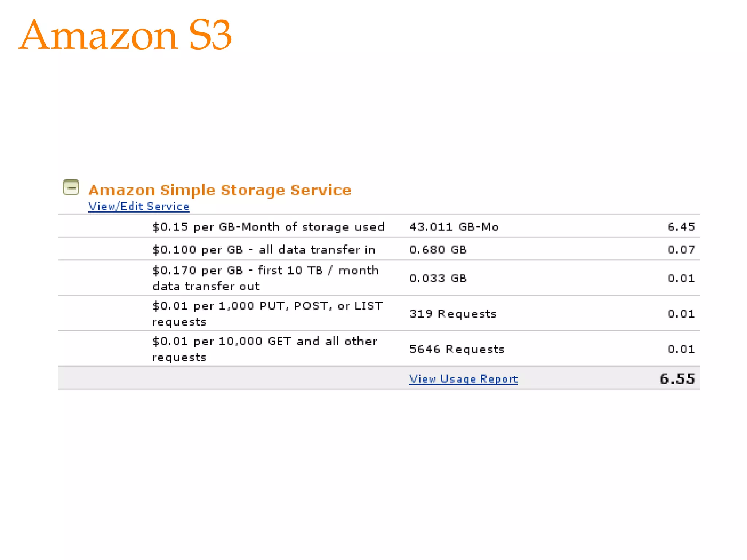Click the 0.01 charge beside 319 Requests
This screenshot has height=560, width=747.
point(681,314)
